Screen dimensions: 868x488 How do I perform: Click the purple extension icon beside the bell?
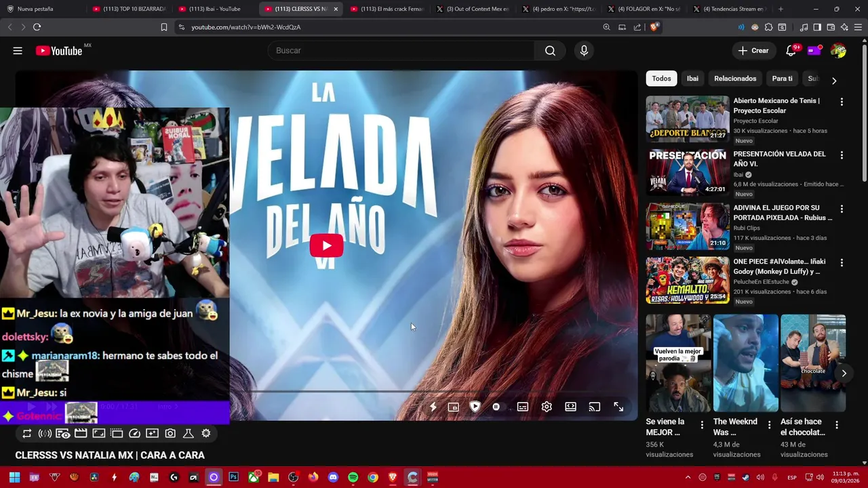(814, 51)
